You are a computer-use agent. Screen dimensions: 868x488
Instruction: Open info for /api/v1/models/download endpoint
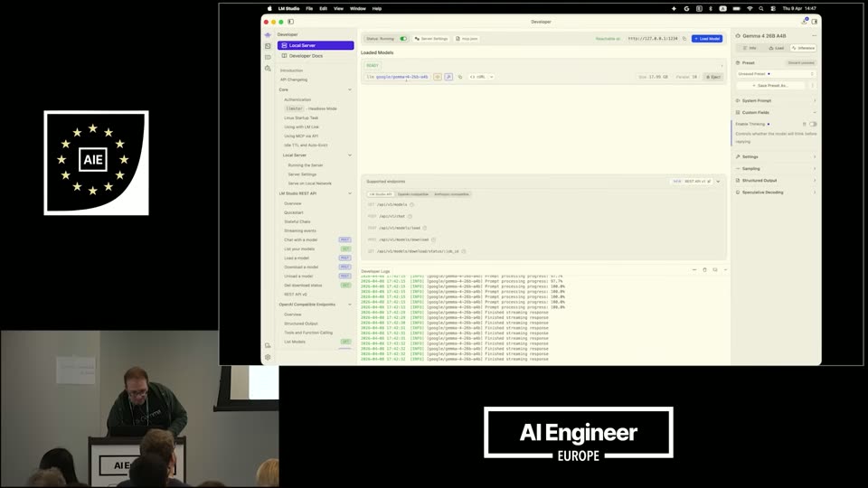433,239
